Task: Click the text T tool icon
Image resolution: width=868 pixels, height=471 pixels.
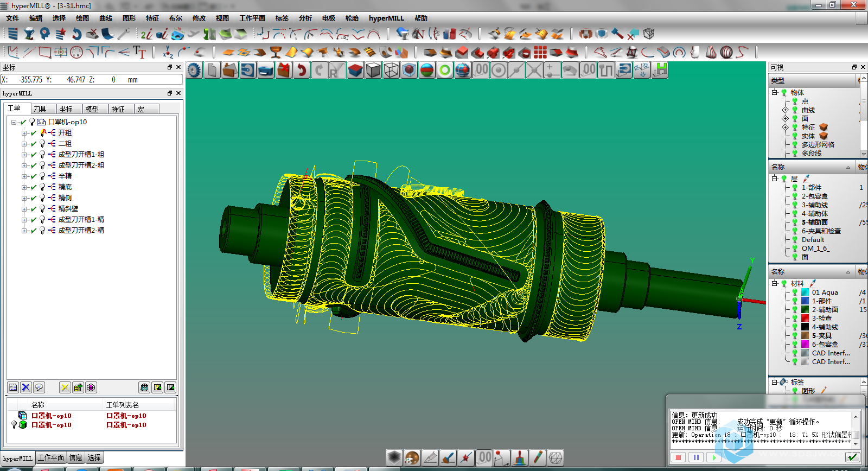Action: pos(139,52)
